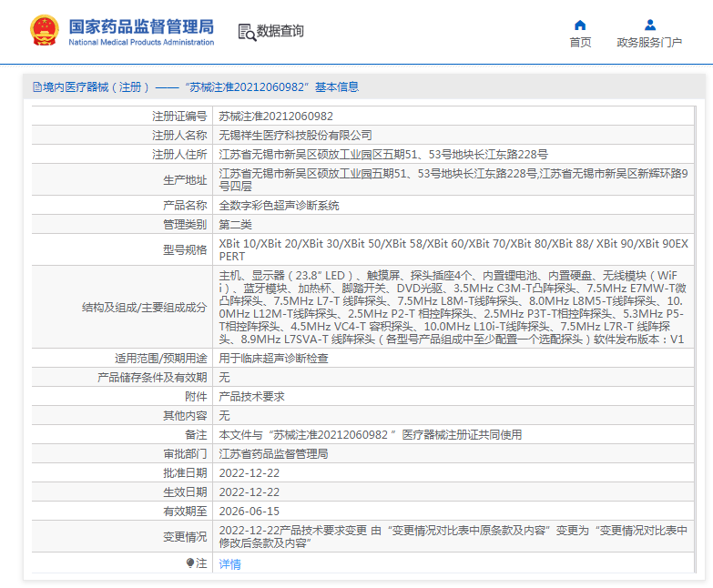Click the National Medical Products Administration subtitle

click(141, 43)
